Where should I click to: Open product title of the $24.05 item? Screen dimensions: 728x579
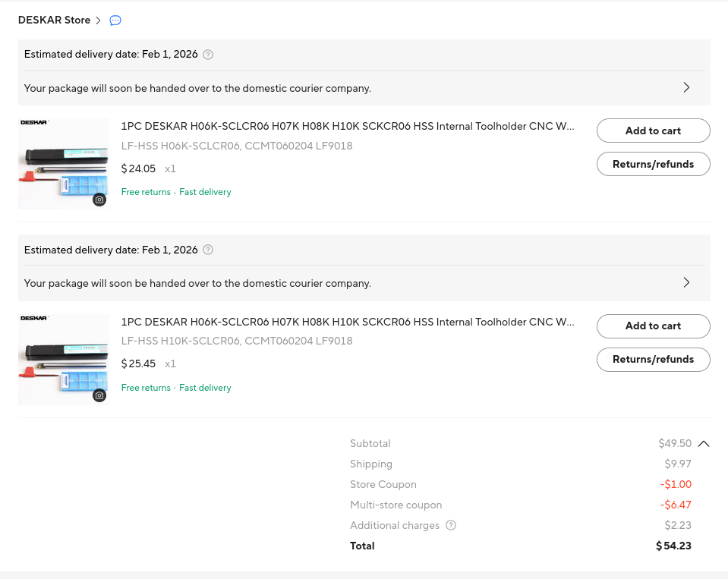[x=348, y=126]
